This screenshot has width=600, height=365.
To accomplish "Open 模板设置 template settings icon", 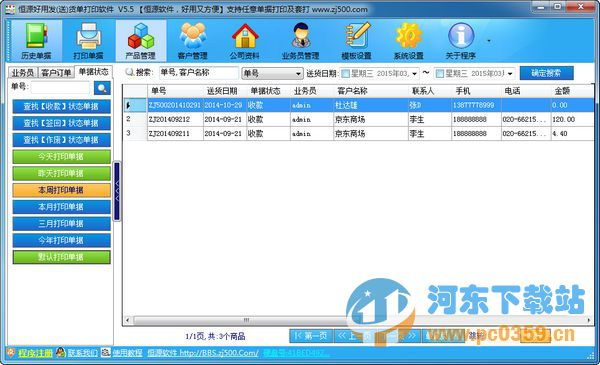I will tap(356, 41).
